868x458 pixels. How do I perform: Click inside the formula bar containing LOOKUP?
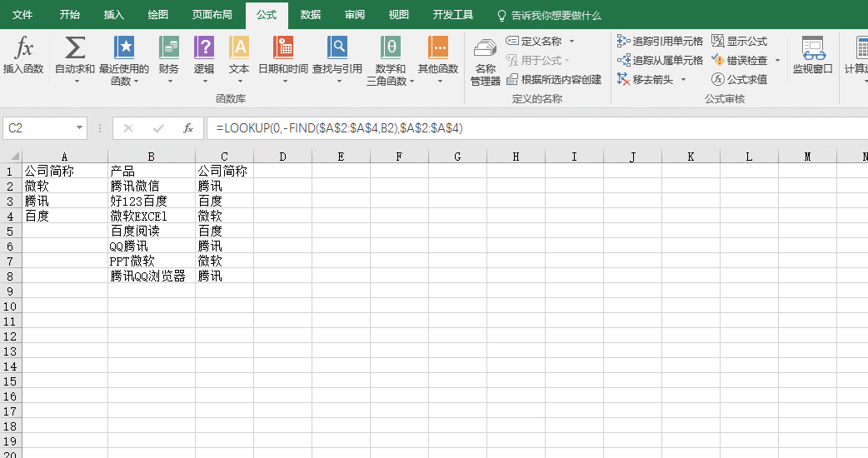coord(533,128)
